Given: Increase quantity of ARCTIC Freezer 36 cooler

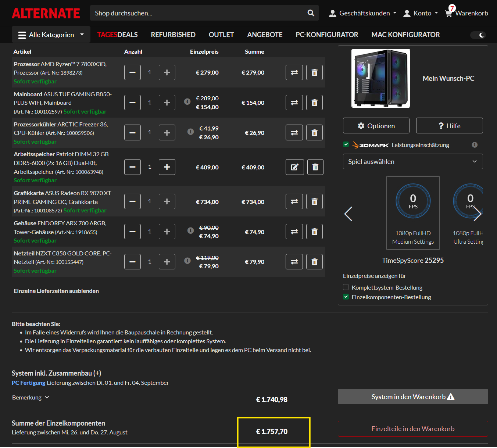Looking at the screenshot, I should pyautogui.click(x=167, y=133).
